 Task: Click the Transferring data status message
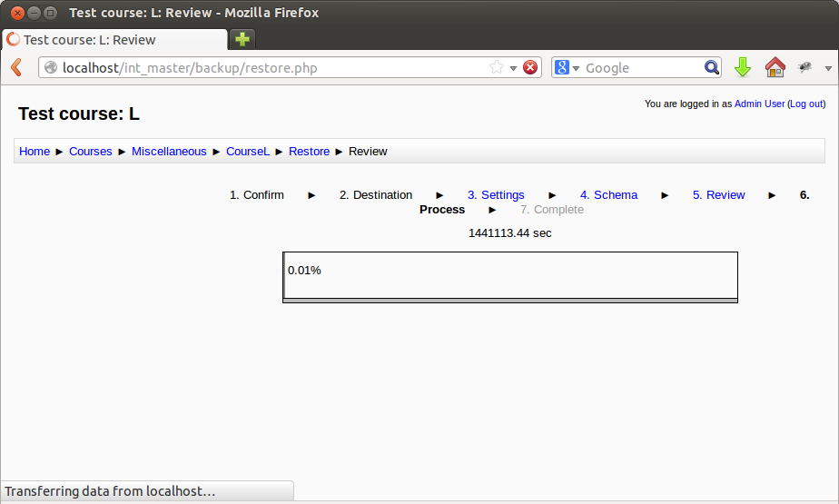[x=110, y=491]
